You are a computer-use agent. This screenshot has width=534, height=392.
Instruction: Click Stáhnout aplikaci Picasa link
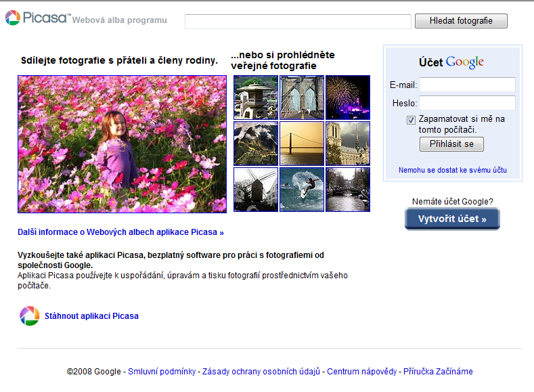pos(91,316)
